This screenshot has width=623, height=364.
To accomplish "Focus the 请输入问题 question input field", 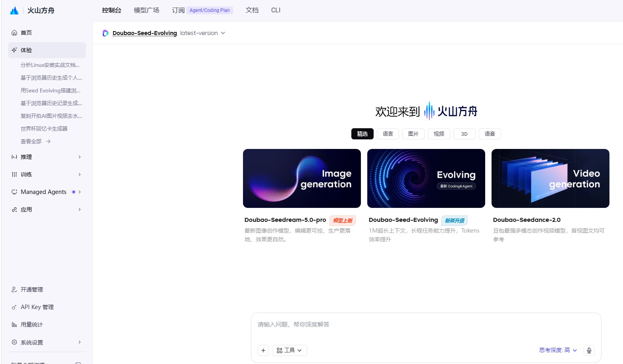I will tap(426, 325).
